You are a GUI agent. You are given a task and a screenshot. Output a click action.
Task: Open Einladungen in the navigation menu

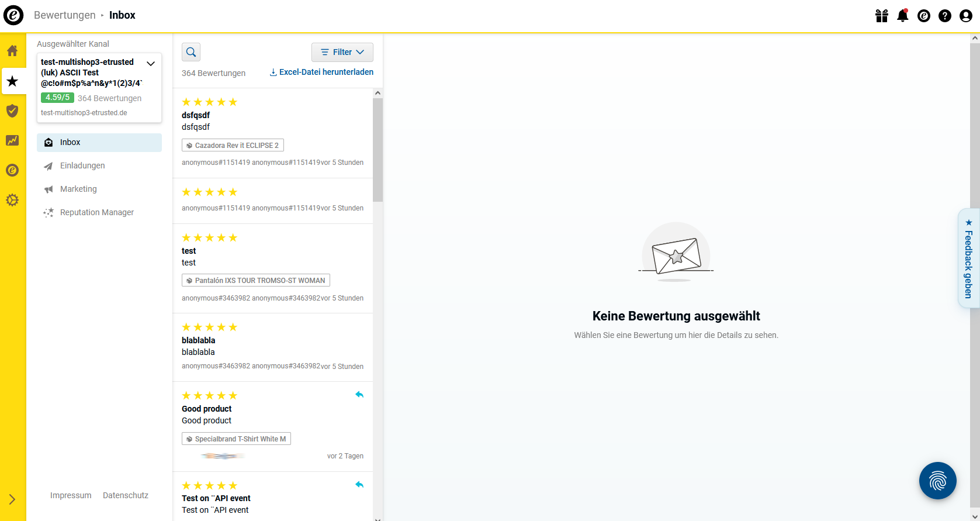(x=99, y=165)
